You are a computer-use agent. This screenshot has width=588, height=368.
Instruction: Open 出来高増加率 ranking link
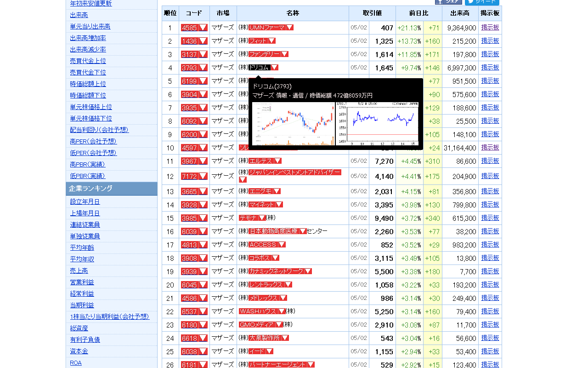(88, 38)
